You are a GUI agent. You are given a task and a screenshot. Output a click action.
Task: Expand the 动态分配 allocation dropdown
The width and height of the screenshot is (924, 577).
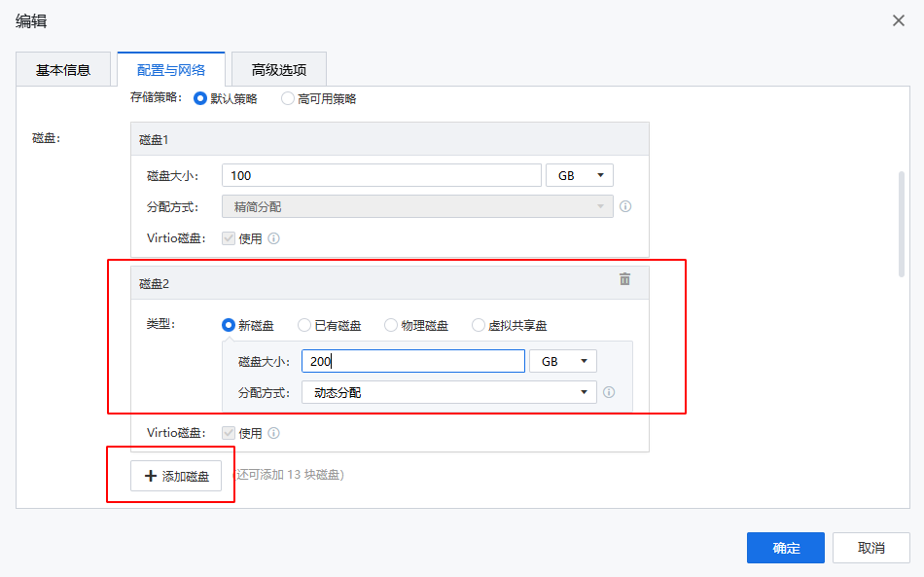[x=448, y=392]
